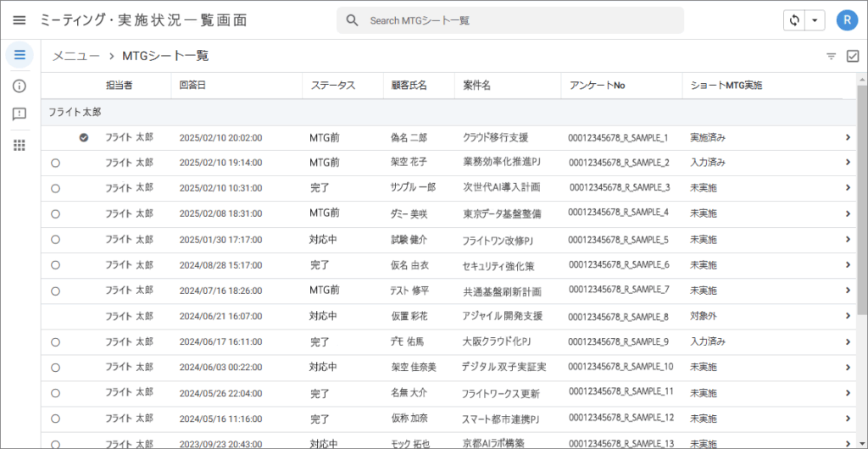The image size is (868, 449).
Task: Open the apps grid icon in sidebar
Action: tap(19, 145)
